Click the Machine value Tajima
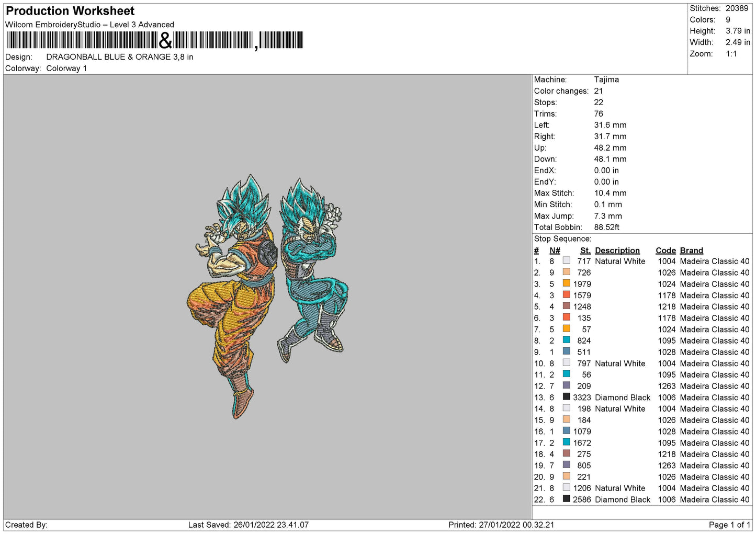 click(x=606, y=79)
